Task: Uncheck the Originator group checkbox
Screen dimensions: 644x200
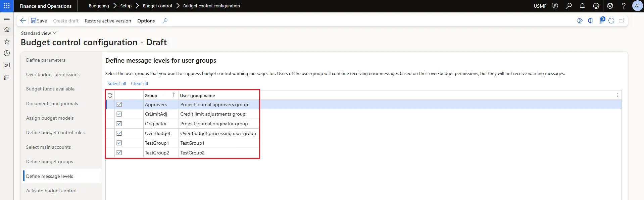Action: [119, 124]
